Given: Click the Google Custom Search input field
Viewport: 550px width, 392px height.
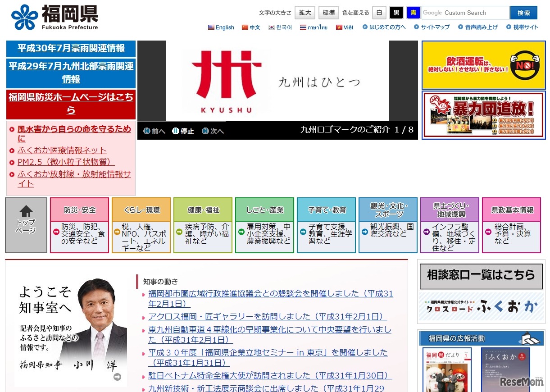Looking at the screenshot, I should [x=465, y=13].
